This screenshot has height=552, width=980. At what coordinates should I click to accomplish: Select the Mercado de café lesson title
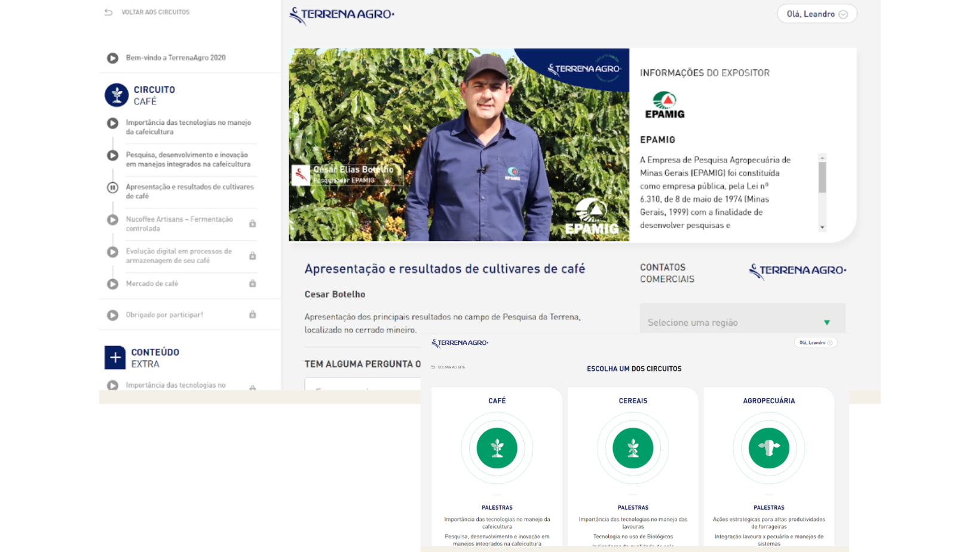152,284
